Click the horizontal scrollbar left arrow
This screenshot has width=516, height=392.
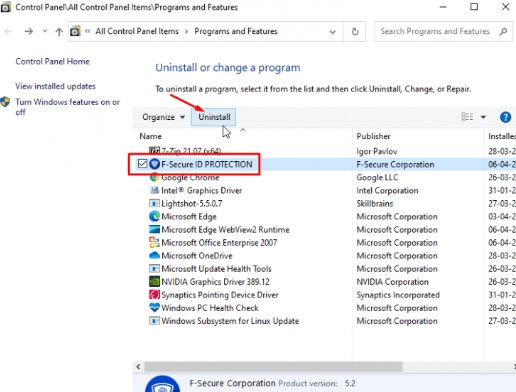coord(138,367)
